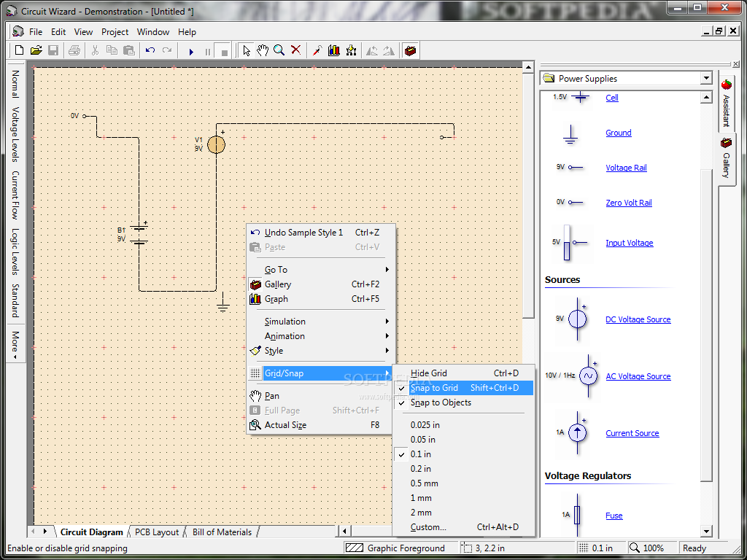Screen dimensions: 747x560
Task: Choose Custom grid size entry
Action: (x=463, y=527)
